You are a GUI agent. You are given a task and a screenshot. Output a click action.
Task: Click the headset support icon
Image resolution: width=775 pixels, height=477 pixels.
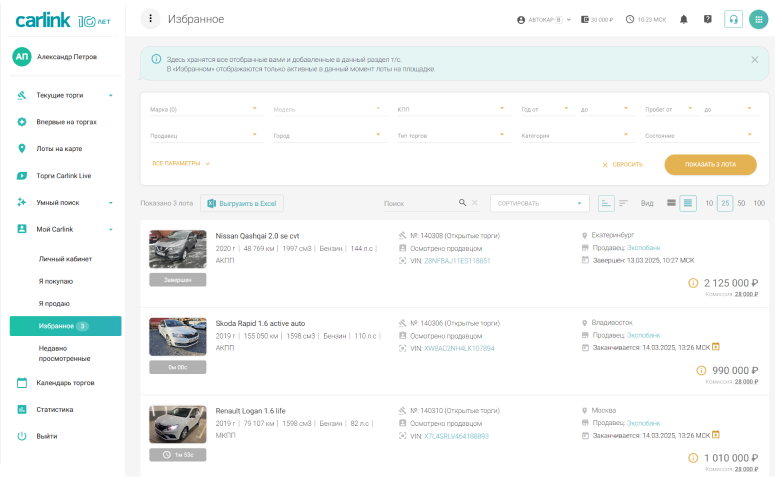[x=733, y=19]
